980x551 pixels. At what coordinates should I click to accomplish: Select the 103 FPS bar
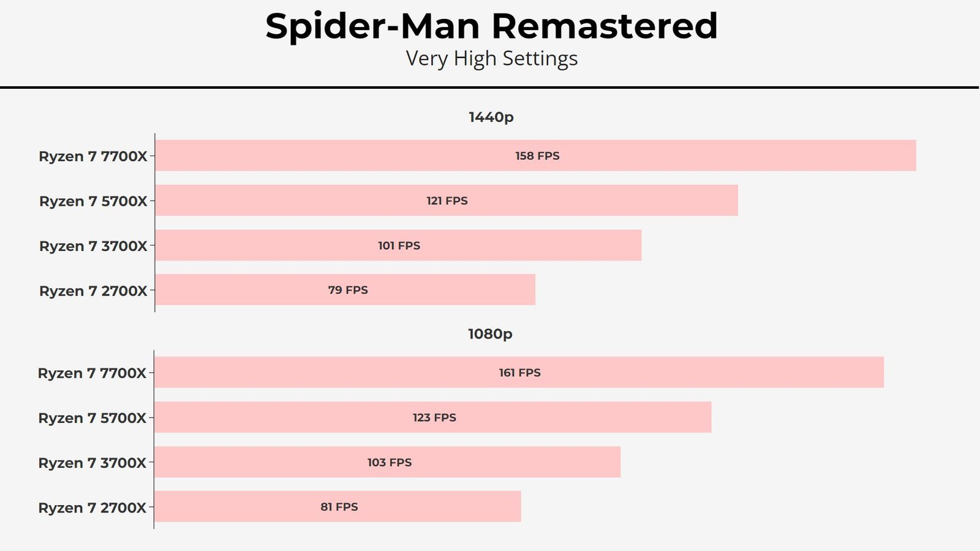pyautogui.click(x=387, y=462)
